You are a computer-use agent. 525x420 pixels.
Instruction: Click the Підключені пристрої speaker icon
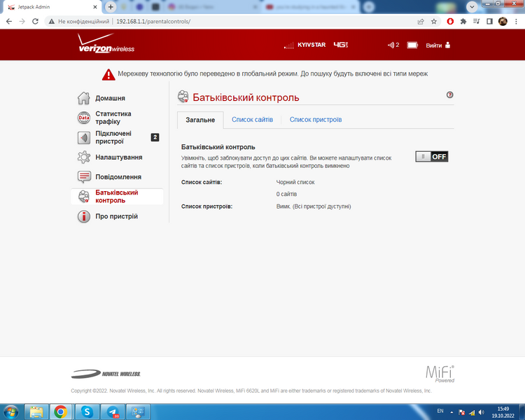point(84,138)
